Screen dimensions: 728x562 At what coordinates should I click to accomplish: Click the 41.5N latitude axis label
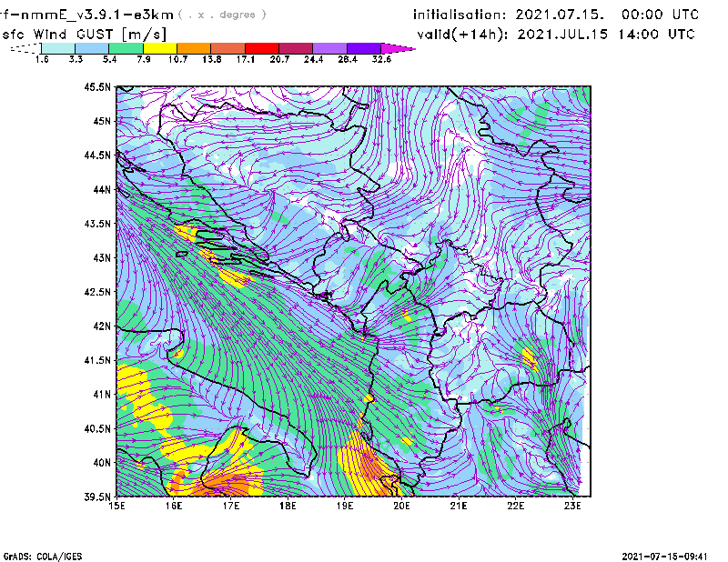[97, 360]
